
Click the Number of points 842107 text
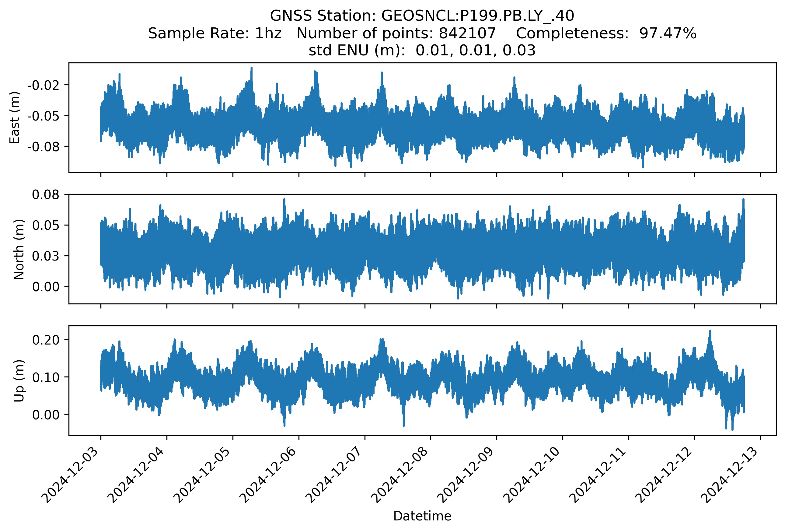point(396,33)
